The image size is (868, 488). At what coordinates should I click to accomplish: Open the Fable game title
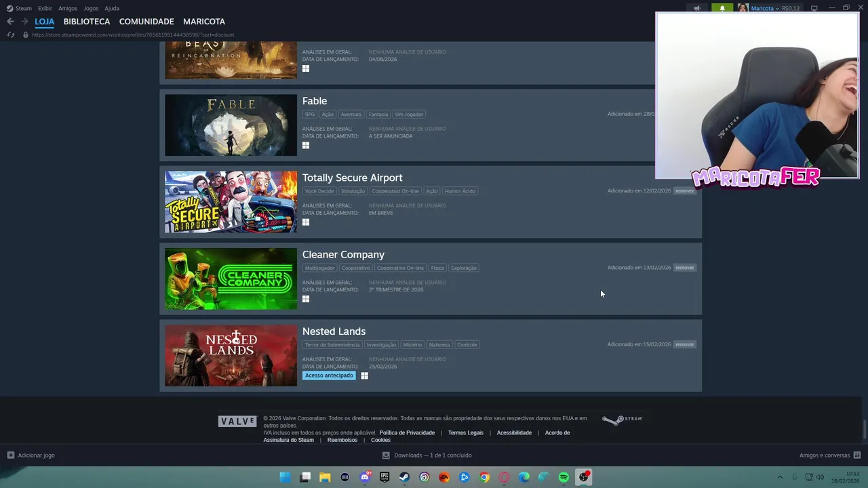pyautogui.click(x=315, y=101)
